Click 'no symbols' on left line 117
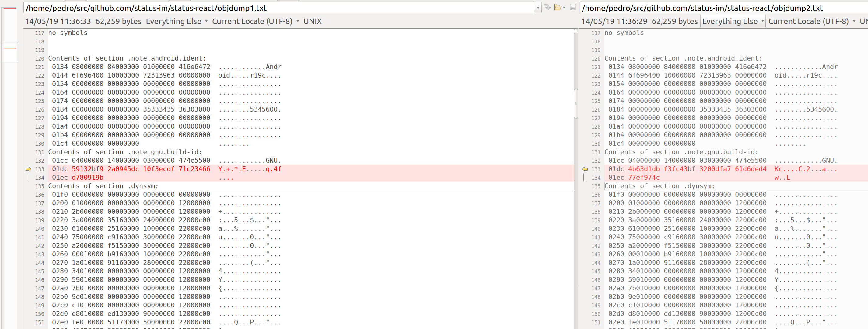The width and height of the screenshot is (868, 329). coord(68,33)
